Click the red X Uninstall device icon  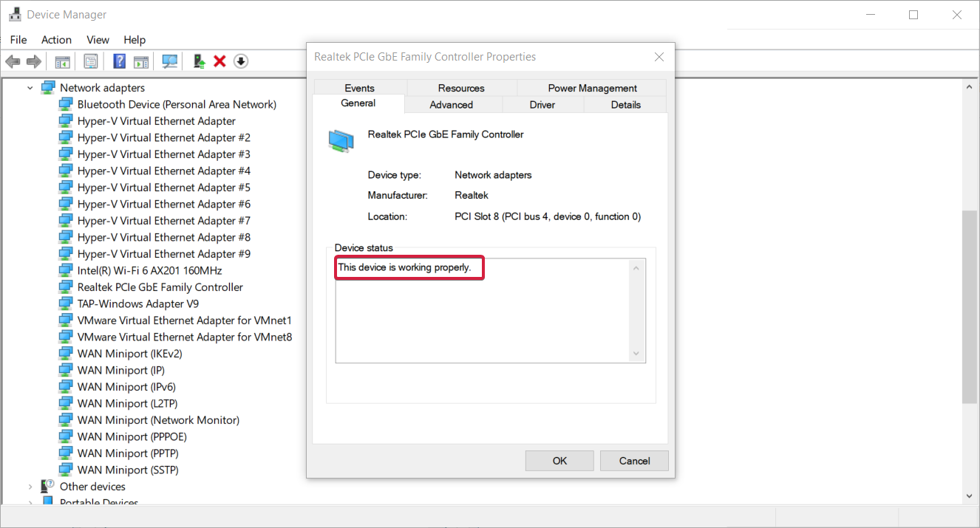(220, 61)
